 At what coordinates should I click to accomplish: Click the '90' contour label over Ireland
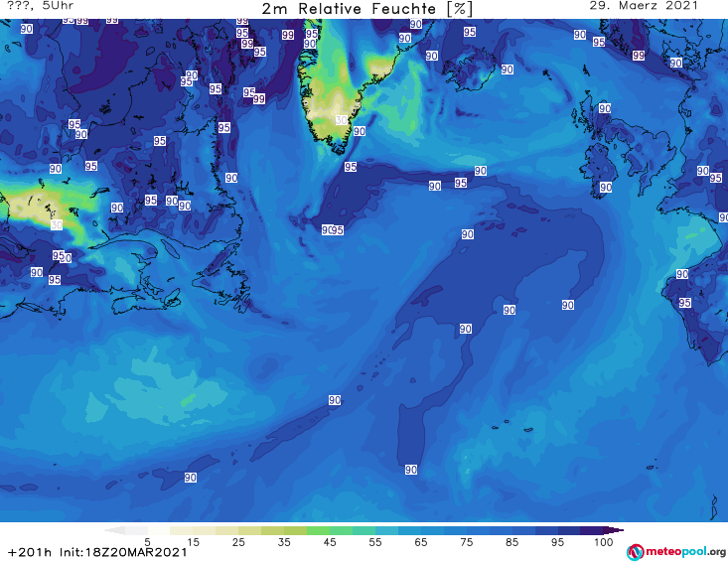(606, 187)
